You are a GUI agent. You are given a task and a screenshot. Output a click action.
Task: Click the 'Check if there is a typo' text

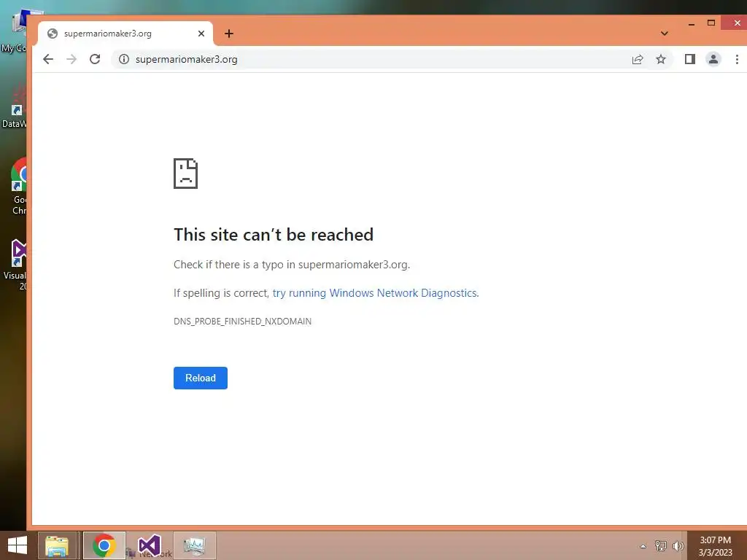coord(292,265)
